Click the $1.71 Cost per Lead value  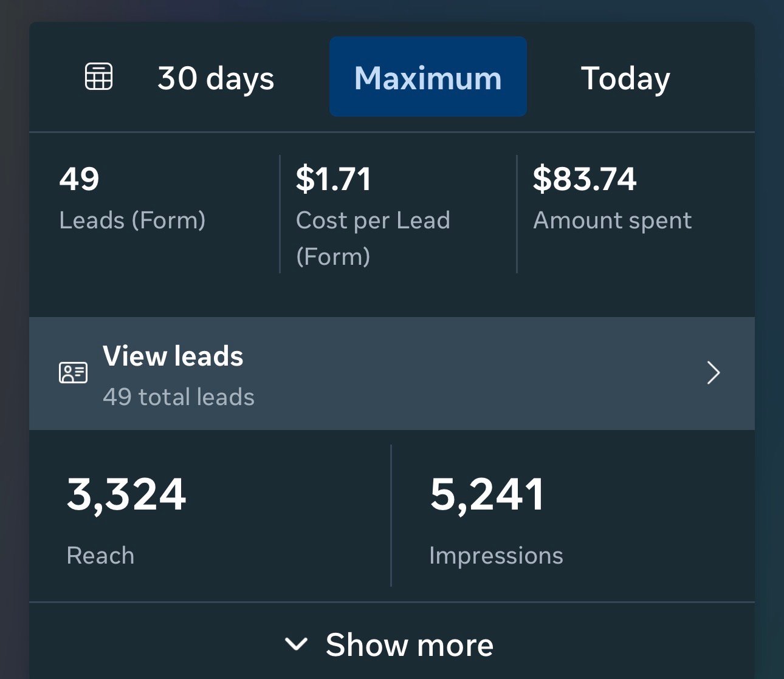(334, 179)
